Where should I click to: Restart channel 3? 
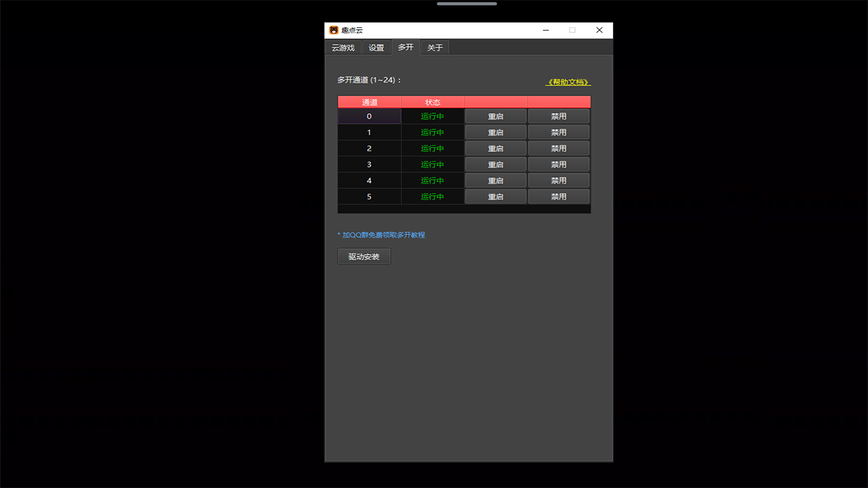tap(496, 165)
